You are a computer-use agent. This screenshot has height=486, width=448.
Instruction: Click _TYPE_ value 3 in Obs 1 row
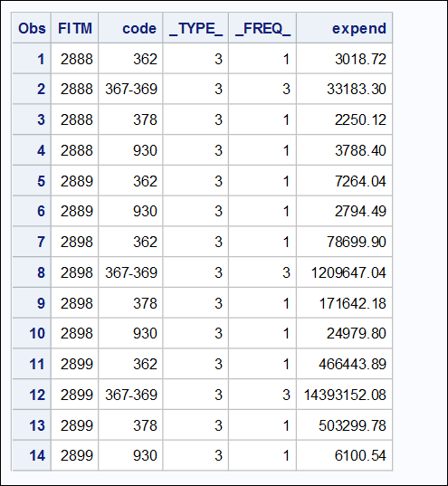coord(219,59)
